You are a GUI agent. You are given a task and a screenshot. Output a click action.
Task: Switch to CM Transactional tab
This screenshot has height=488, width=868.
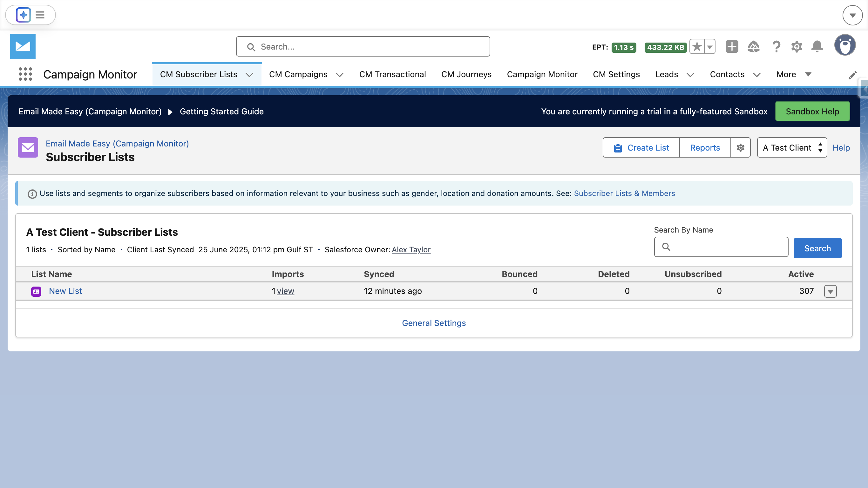point(393,74)
